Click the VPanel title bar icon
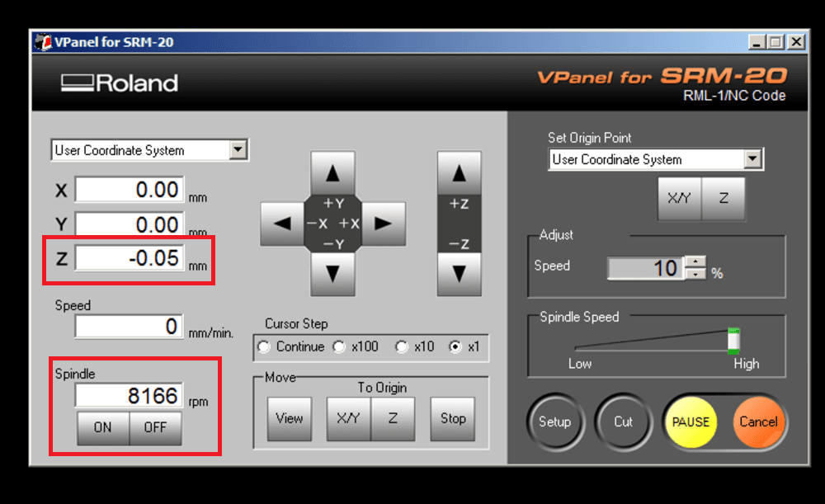825x504 pixels. 43,42
